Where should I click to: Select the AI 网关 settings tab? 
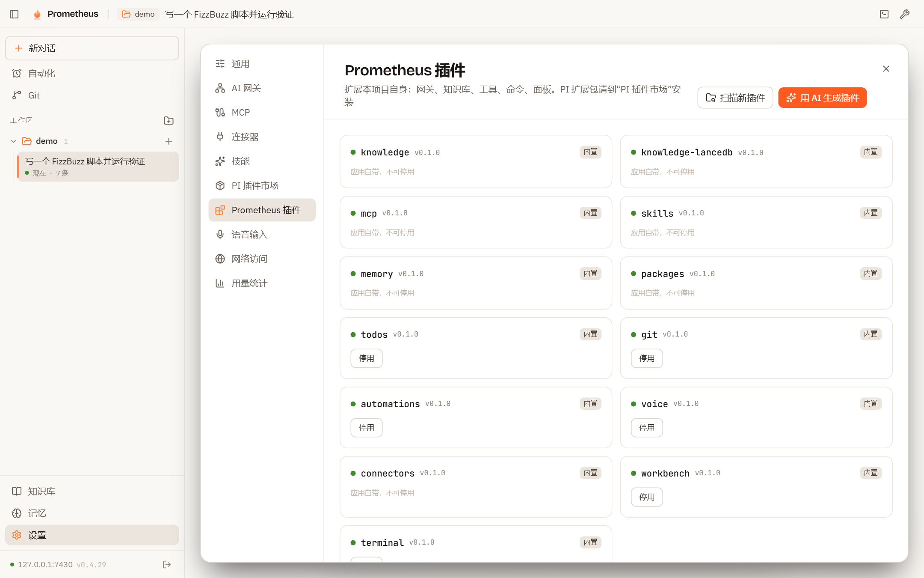coord(262,88)
